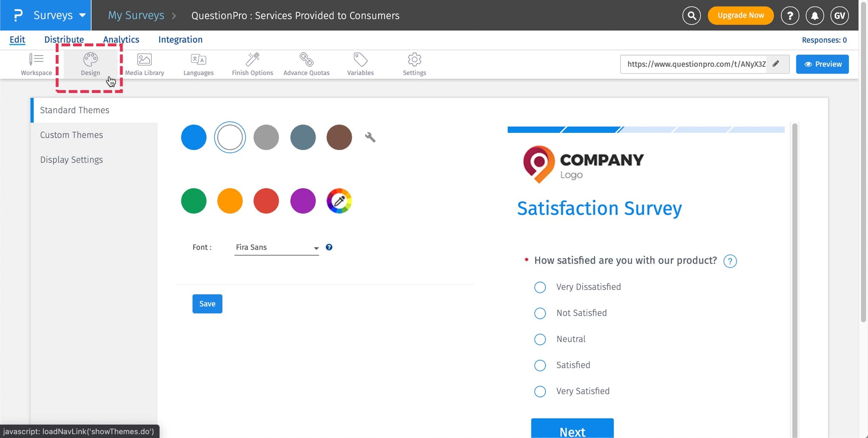Choose the Neutral satisfaction option

coord(540,339)
